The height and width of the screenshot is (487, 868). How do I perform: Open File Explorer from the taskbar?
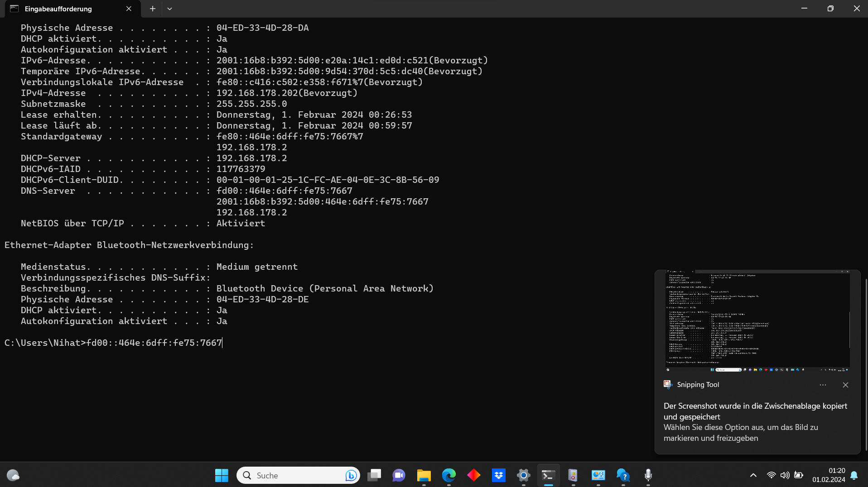coord(424,475)
